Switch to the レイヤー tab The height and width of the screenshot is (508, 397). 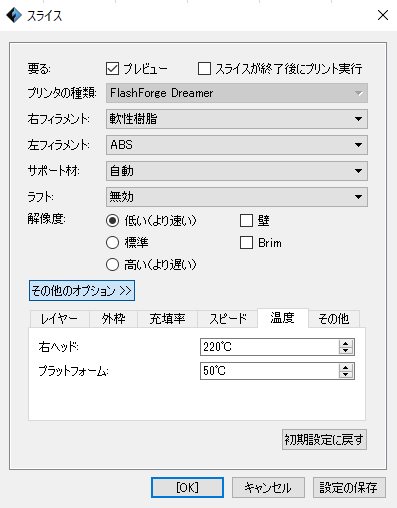click(x=60, y=319)
